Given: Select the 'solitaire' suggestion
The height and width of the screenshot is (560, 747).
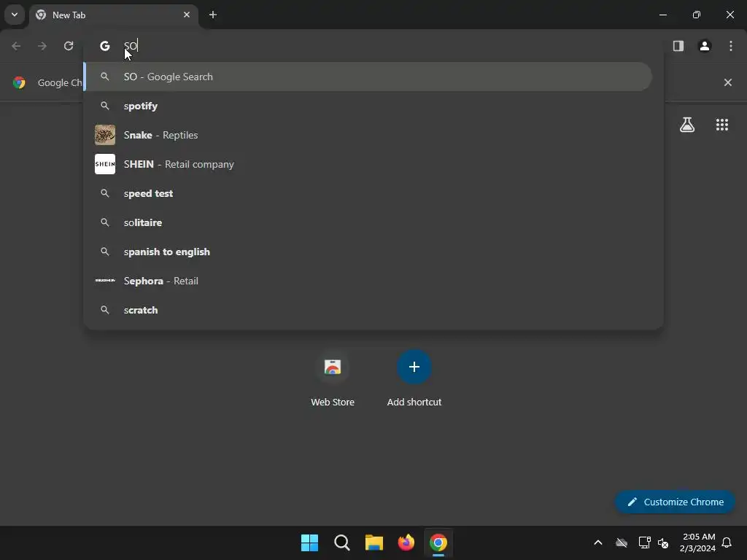Looking at the screenshot, I should coord(373,222).
